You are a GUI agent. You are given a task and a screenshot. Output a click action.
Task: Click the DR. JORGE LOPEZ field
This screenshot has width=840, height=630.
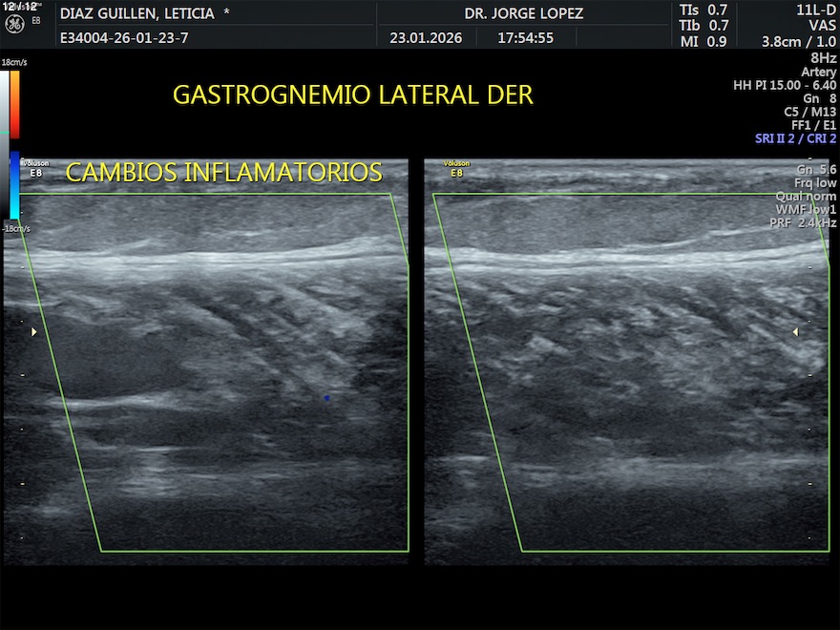point(523,14)
